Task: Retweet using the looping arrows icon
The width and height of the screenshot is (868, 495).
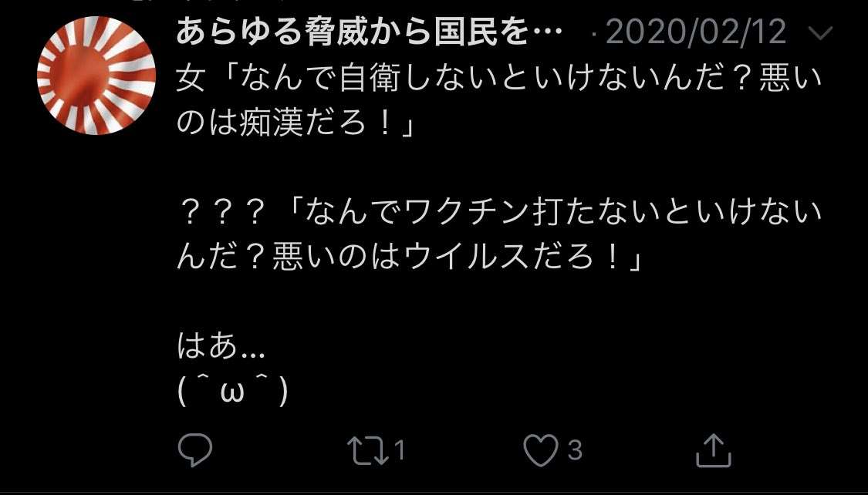Action: (x=367, y=451)
